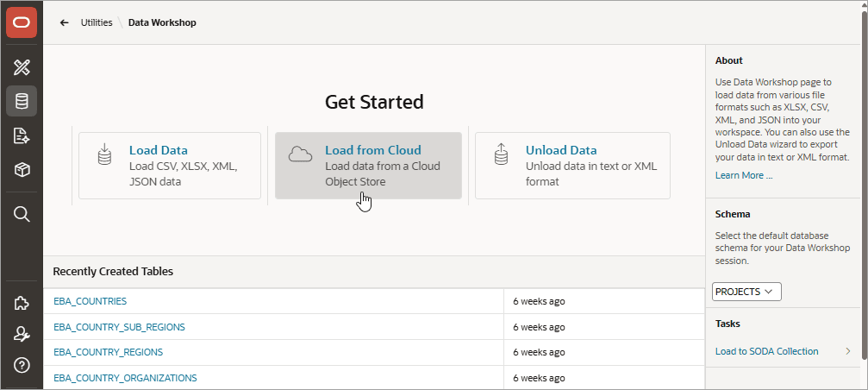Screen dimensions: 868x390
Task: Click '6 weeks ago' in EBA_COUNTRY_SUB_REGIONS row
Action: tap(539, 327)
